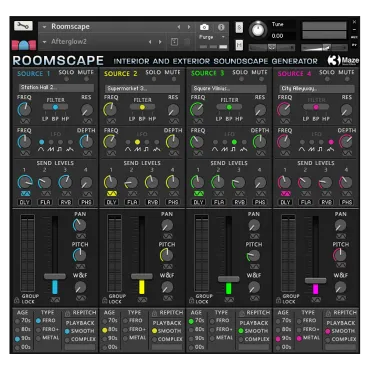Click the Source 2 Group Lock padlock
Viewport: 370px width, 370px height.
(x=104, y=300)
